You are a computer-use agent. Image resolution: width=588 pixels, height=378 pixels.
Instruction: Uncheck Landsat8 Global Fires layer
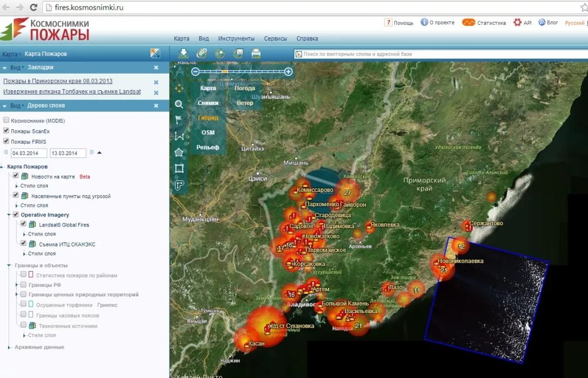pyautogui.click(x=23, y=224)
